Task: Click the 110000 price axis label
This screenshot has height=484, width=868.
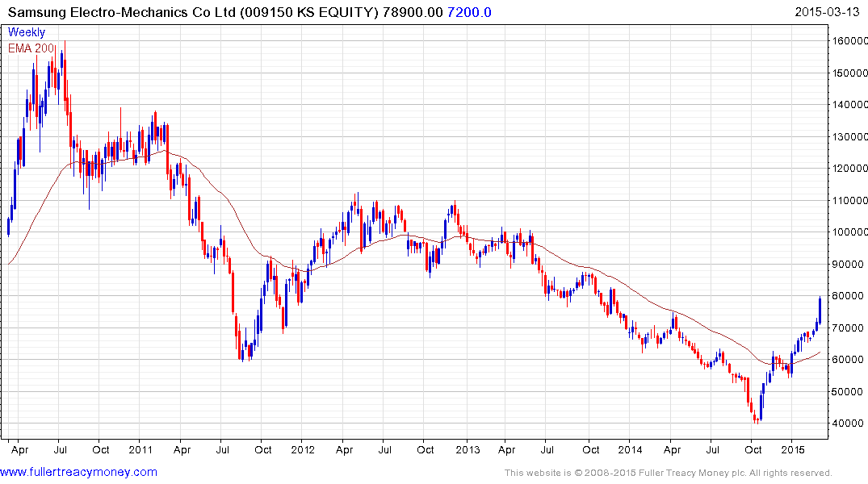Action: (849, 200)
